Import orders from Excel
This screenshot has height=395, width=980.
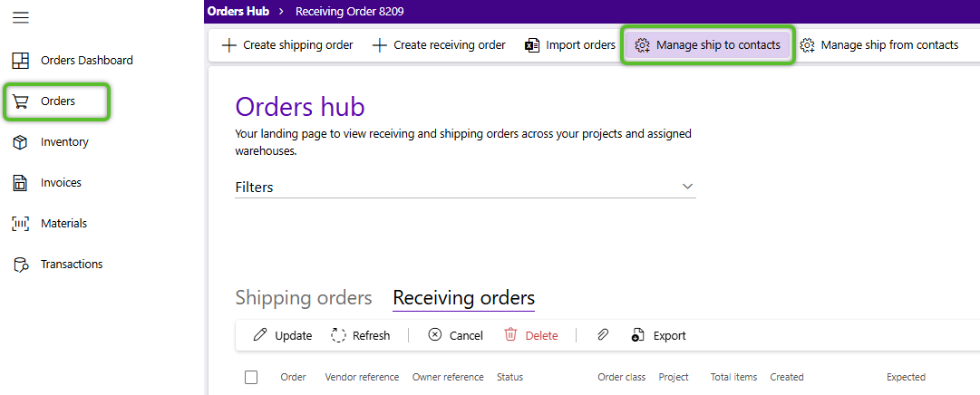point(570,45)
